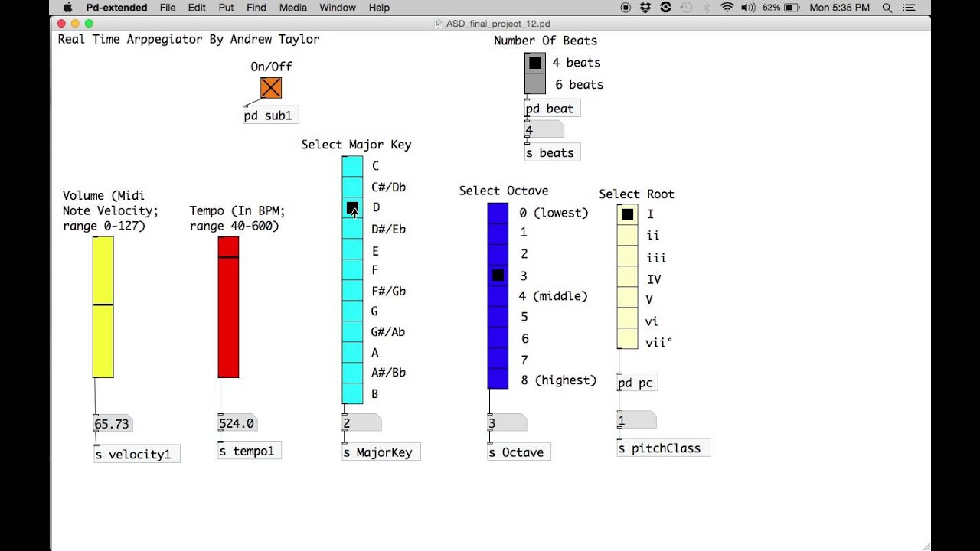Click the s tempo1 send object
The image size is (980, 551).
click(x=250, y=451)
